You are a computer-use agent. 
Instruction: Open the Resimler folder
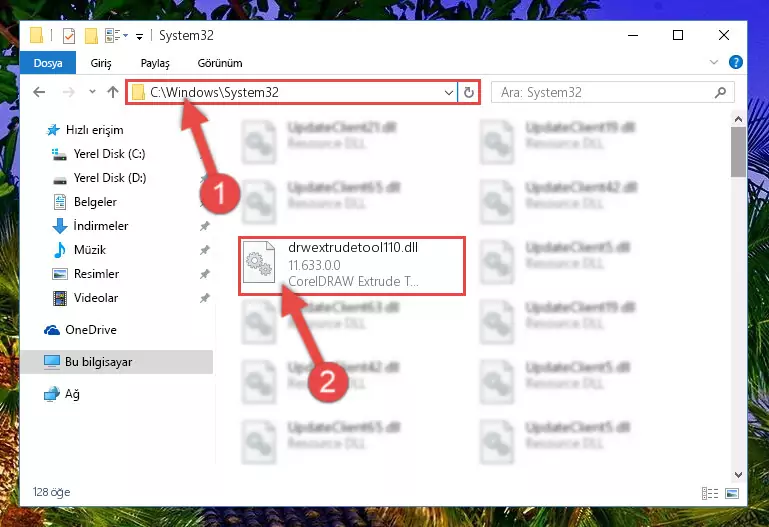click(x=96, y=274)
